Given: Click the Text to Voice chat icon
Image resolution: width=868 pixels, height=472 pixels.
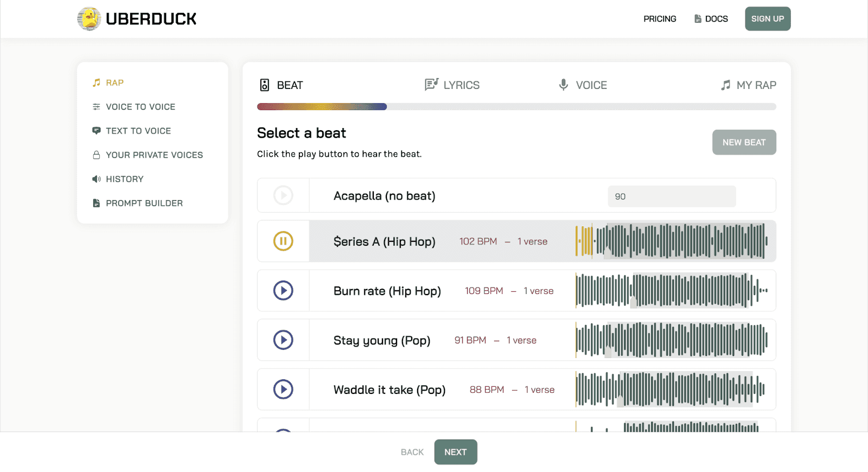Looking at the screenshot, I should point(97,131).
